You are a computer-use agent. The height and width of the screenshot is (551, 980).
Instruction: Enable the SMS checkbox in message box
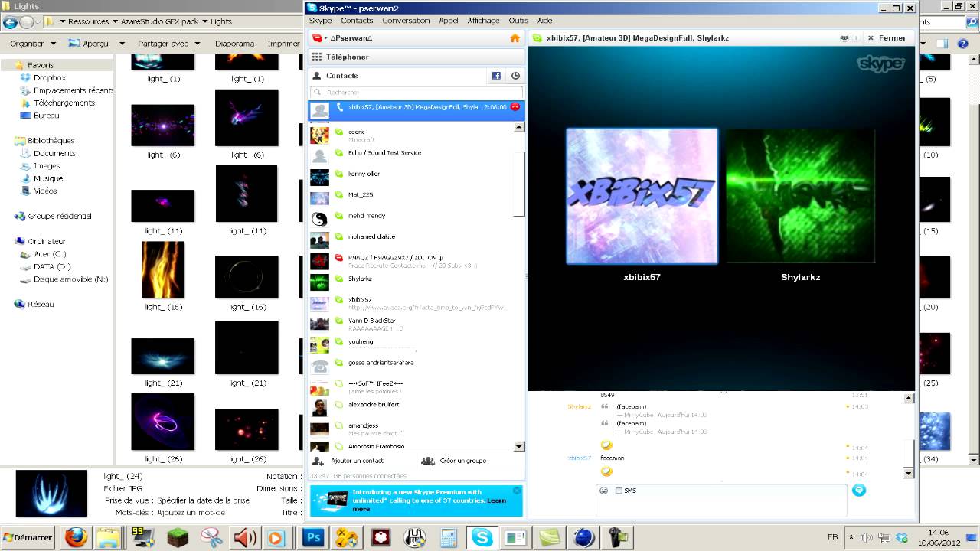pos(619,491)
